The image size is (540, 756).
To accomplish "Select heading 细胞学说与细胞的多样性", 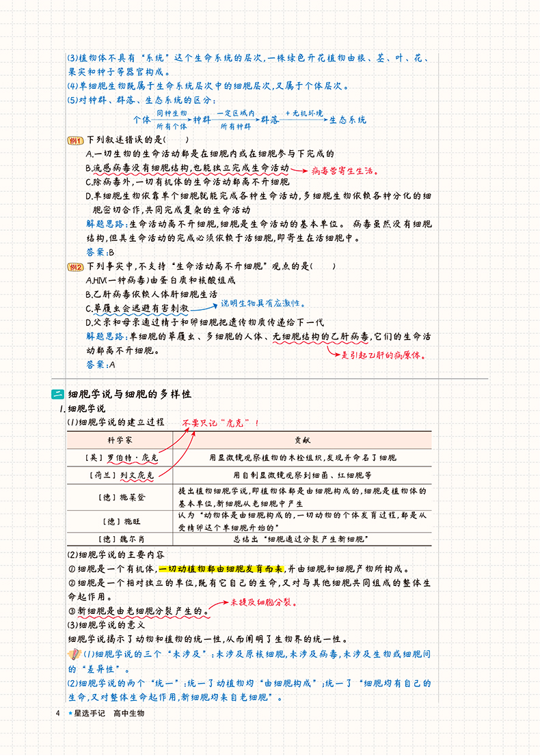I will click(130, 394).
